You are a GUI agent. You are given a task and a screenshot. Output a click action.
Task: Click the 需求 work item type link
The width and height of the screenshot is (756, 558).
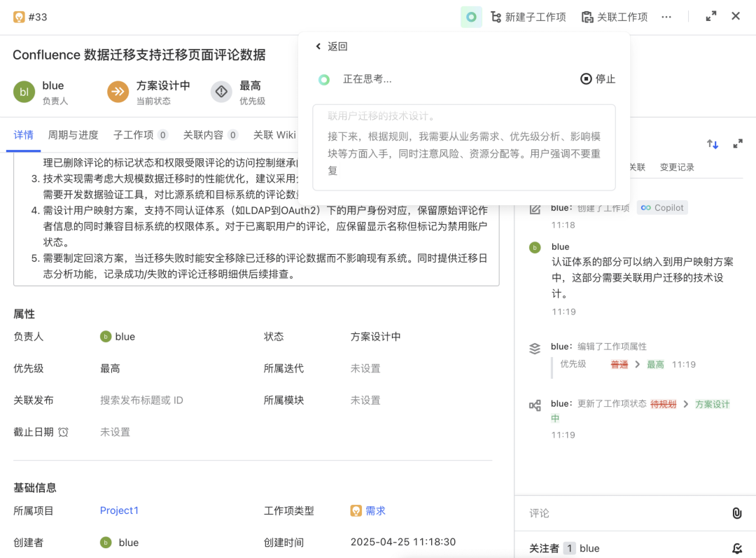pos(375,510)
